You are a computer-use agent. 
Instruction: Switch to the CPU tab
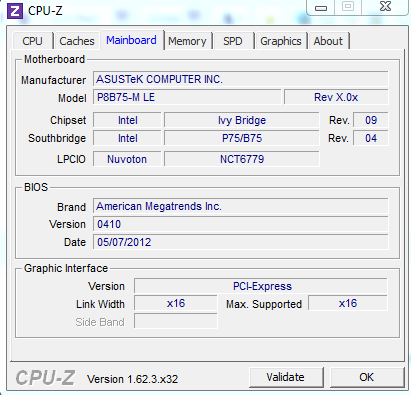click(x=32, y=41)
